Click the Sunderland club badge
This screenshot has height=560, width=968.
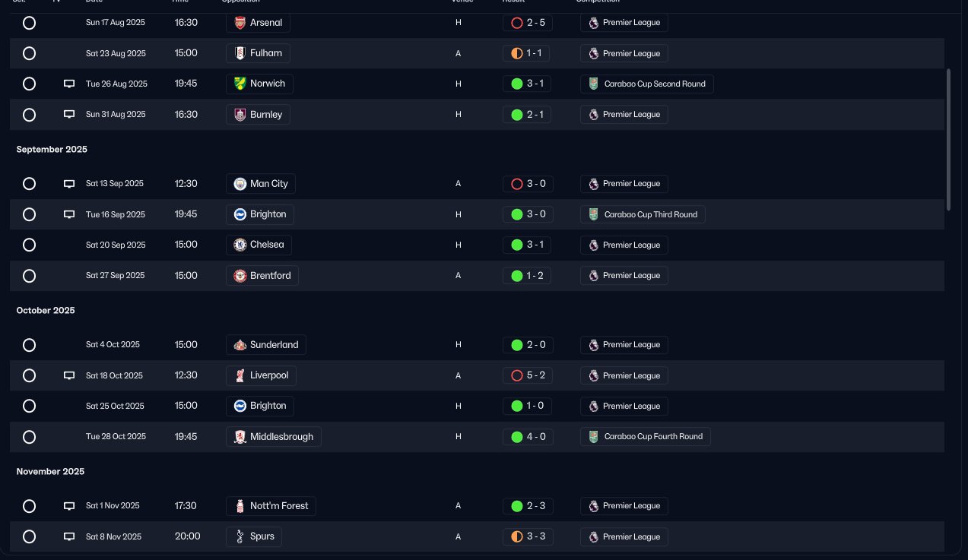click(240, 345)
